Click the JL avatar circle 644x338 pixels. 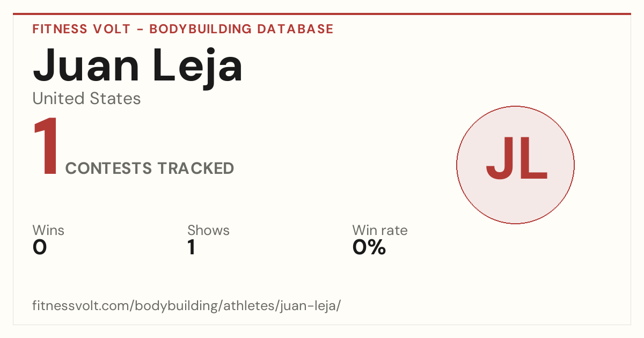pyautogui.click(x=515, y=165)
